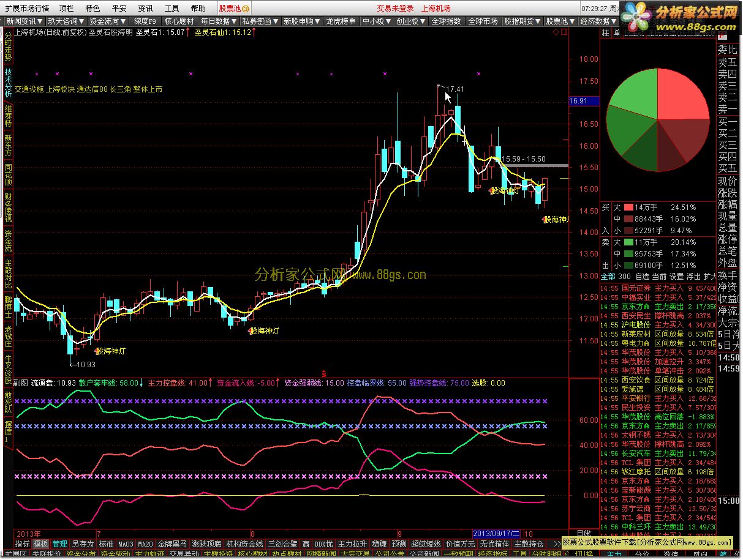The image size is (743, 560).
Task: Open the 资讯 menu
Action: pyautogui.click(x=145, y=8)
